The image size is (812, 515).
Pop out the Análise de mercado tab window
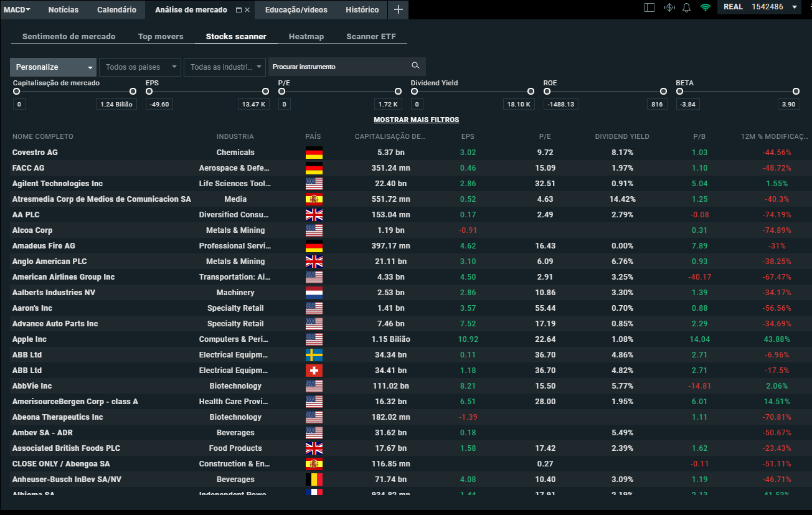(x=239, y=10)
